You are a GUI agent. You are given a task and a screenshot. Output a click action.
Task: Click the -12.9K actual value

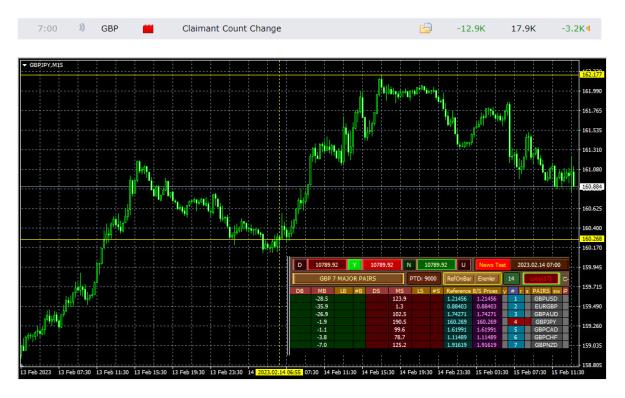coord(471,28)
